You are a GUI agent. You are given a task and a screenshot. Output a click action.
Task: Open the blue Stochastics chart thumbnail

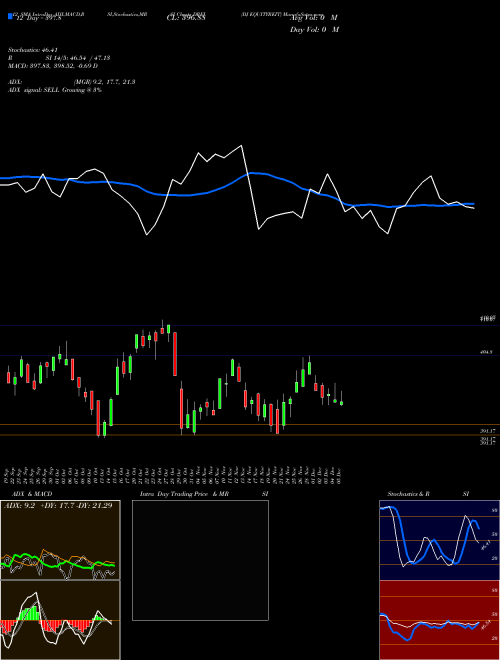pos(439,540)
